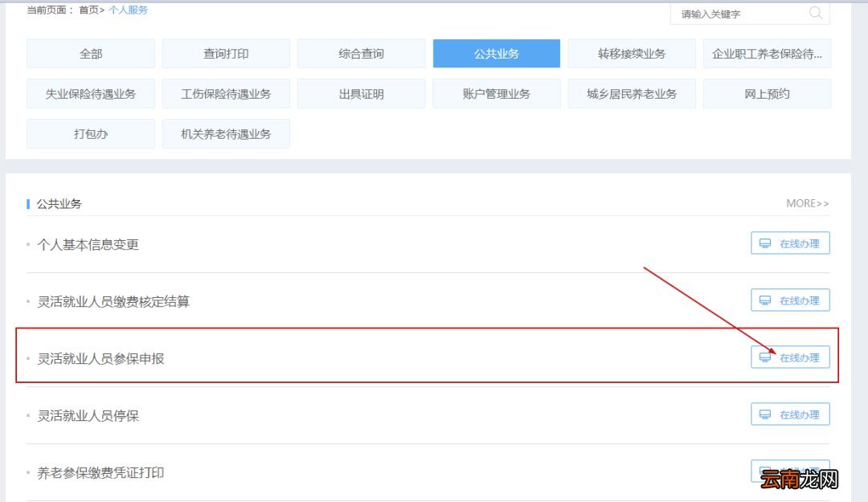
Task: Select the 账户管理业务 category tab
Action: pyautogui.click(x=497, y=93)
